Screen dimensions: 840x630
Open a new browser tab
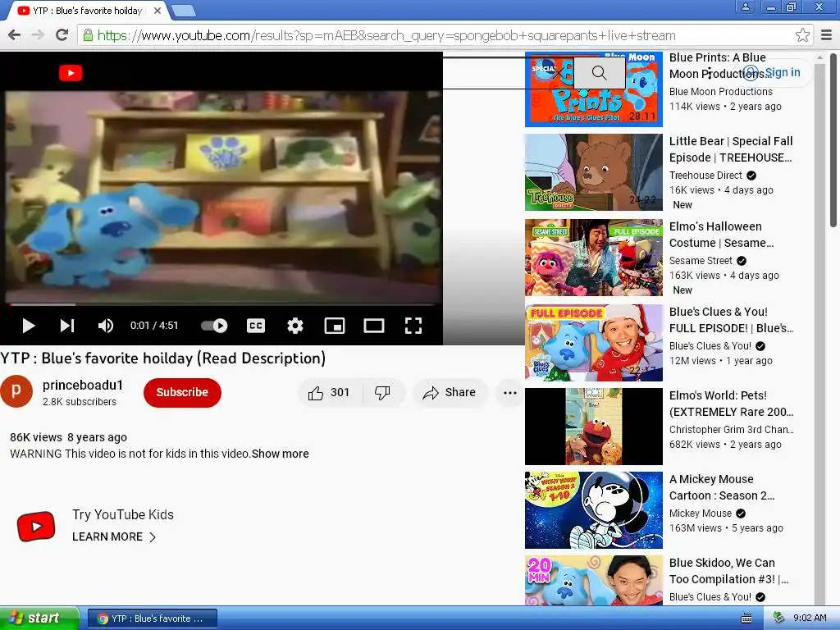tap(184, 11)
